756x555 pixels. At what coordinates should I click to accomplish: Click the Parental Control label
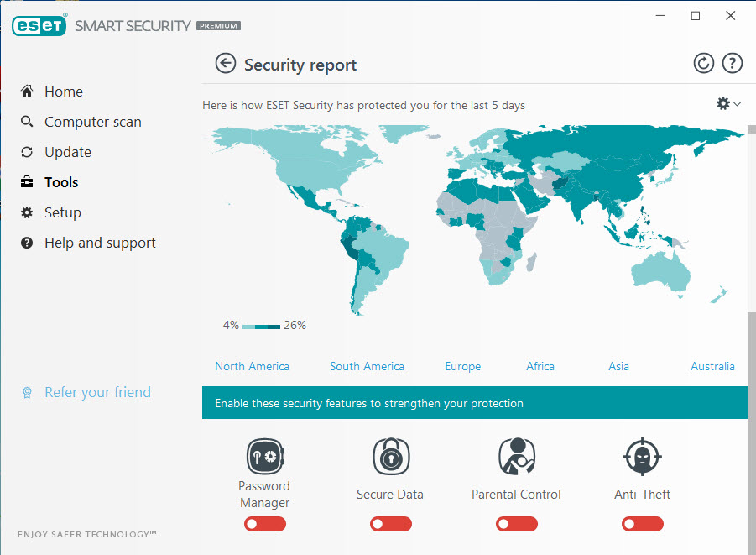(516, 495)
